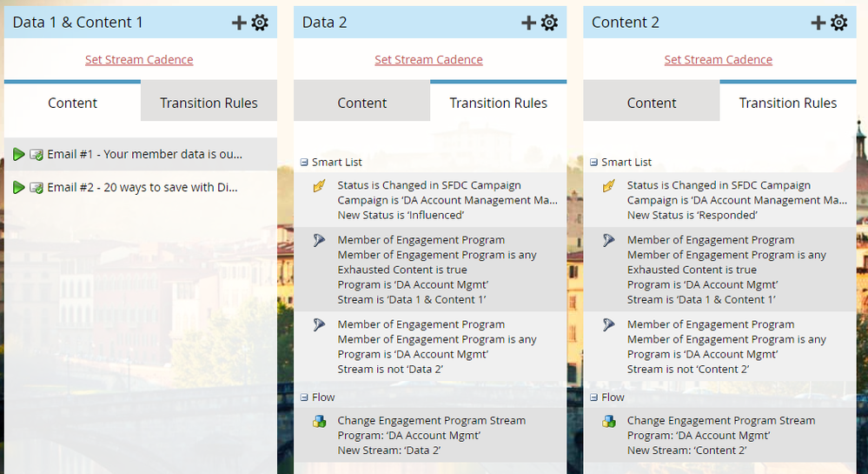Click the plus icon in the Content 2 header

coord(818,23)
